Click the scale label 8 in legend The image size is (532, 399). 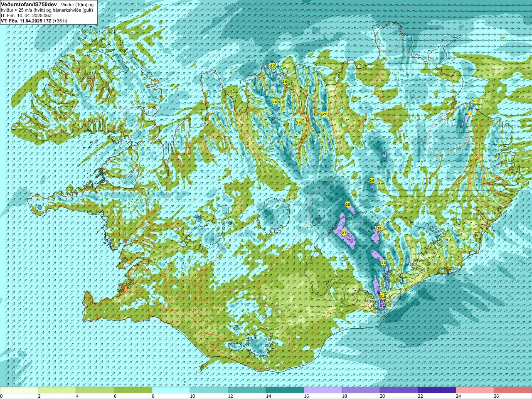[x=153, y=396]
